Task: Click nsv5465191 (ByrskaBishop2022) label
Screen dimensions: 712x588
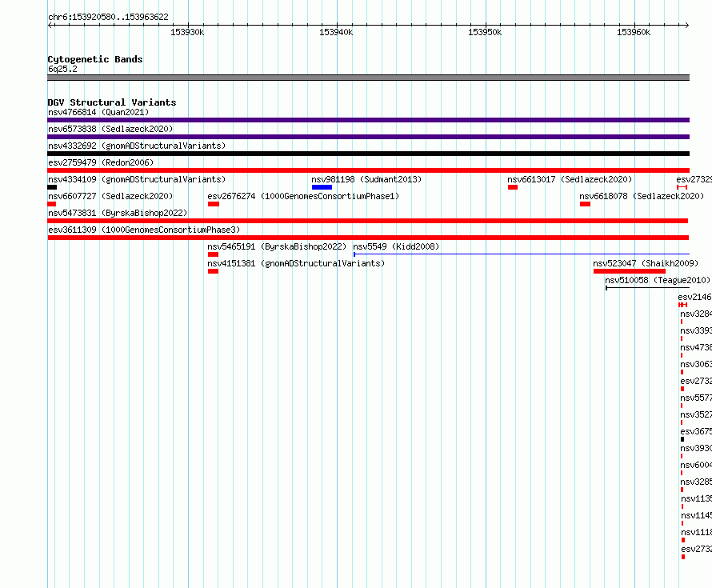Action: click(277, 246)
